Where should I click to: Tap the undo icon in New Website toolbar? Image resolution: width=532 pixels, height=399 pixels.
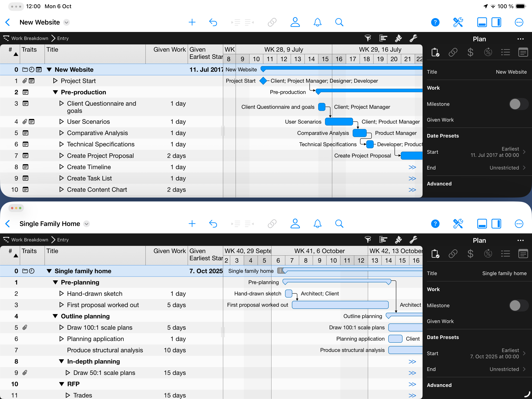tap(213, 22)
